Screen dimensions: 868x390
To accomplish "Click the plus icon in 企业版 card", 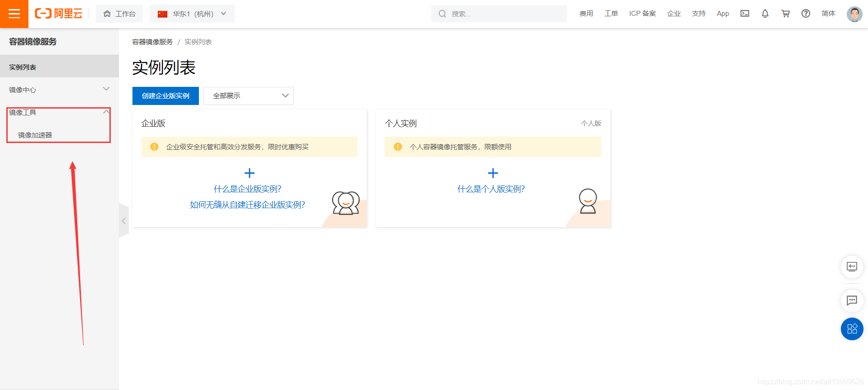I will 250,173.
